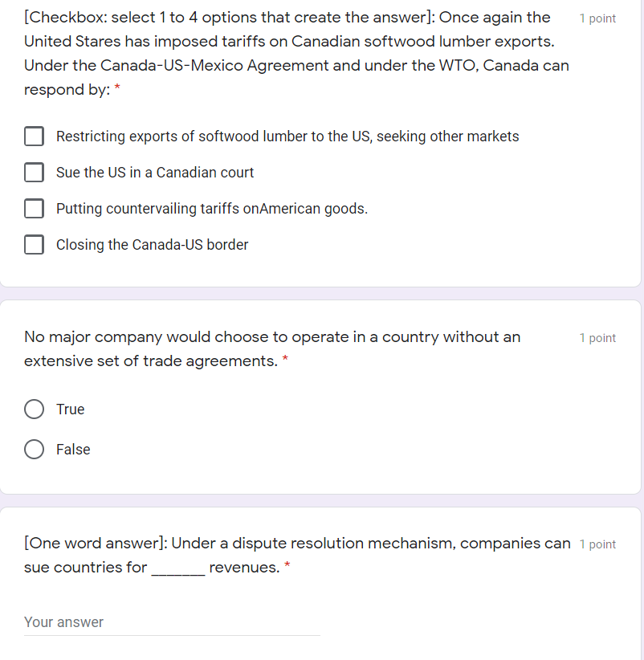The width and height of the screenshot is (644, 660).
Task: Click the text label next to the False radio
Action: pyautogui.click(x=74, y=450)
